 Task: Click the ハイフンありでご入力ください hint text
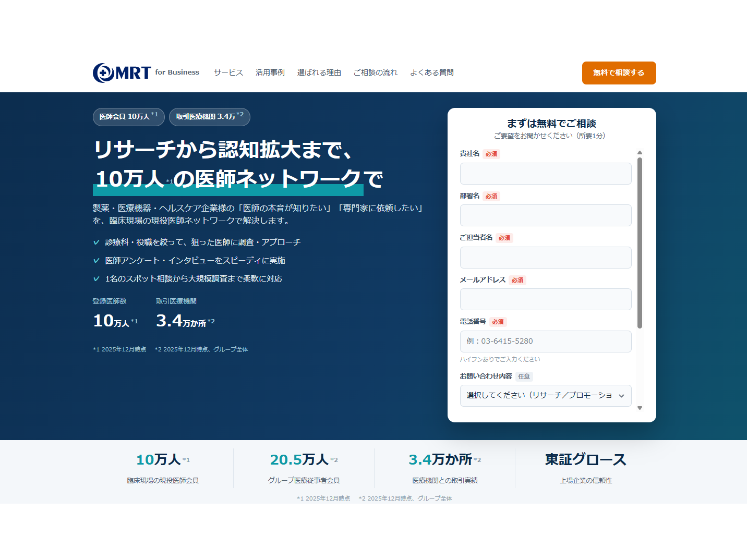point(500,359)
